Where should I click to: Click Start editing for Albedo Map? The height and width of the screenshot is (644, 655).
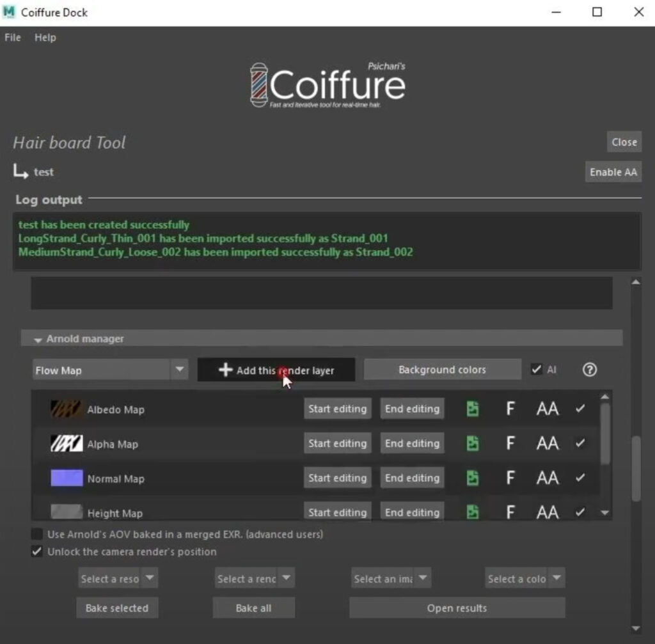tap(338, 409)
